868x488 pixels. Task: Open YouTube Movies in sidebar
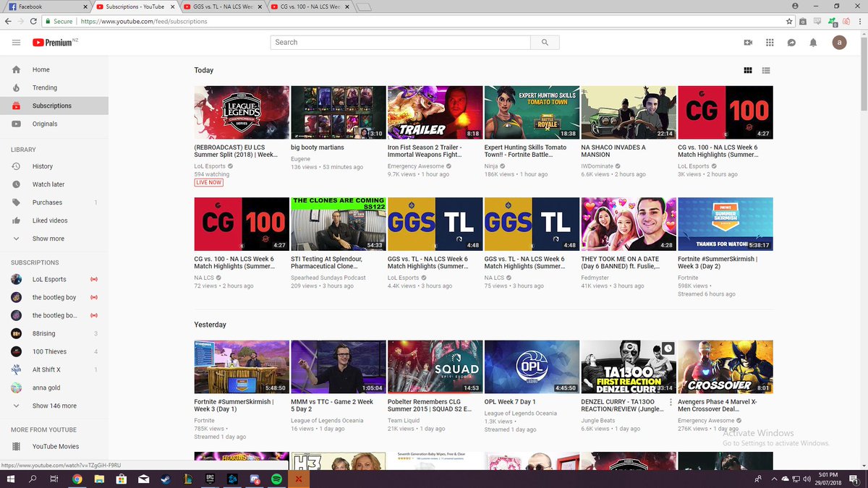[54, 447]
